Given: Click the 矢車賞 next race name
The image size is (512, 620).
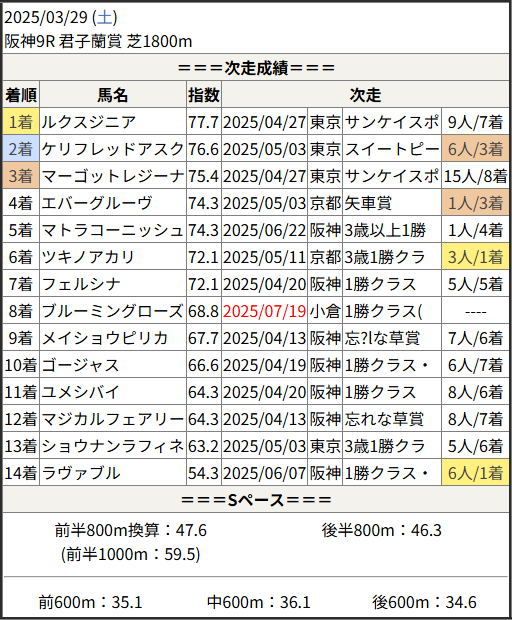Looking at the screenshot, I should click(368, 203).
